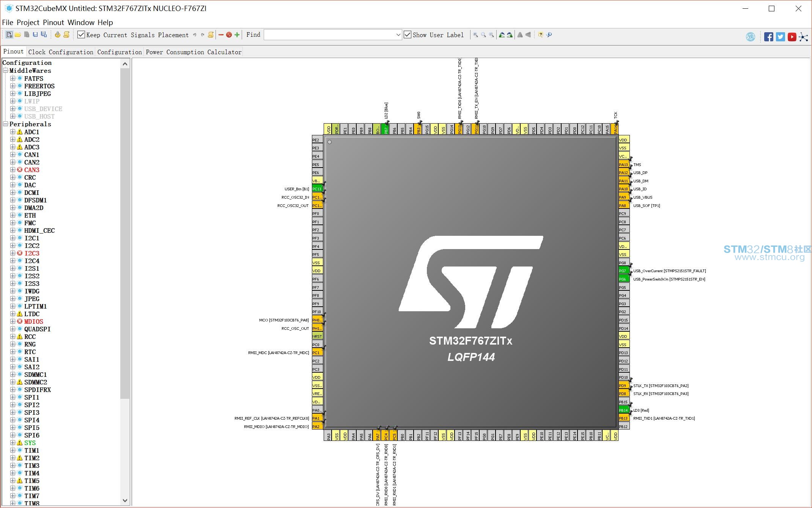Click the grey upward triangle flip icon

click(x=520, y=35)
